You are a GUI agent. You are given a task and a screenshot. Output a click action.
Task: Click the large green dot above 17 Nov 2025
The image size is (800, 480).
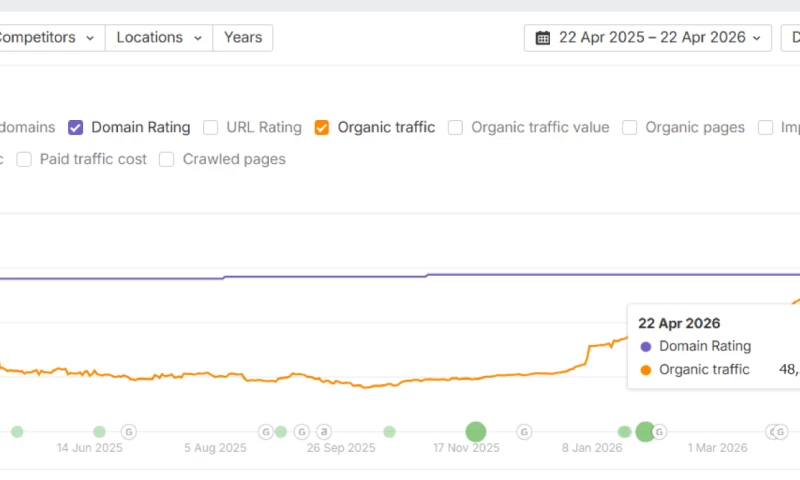coord(476,432)
